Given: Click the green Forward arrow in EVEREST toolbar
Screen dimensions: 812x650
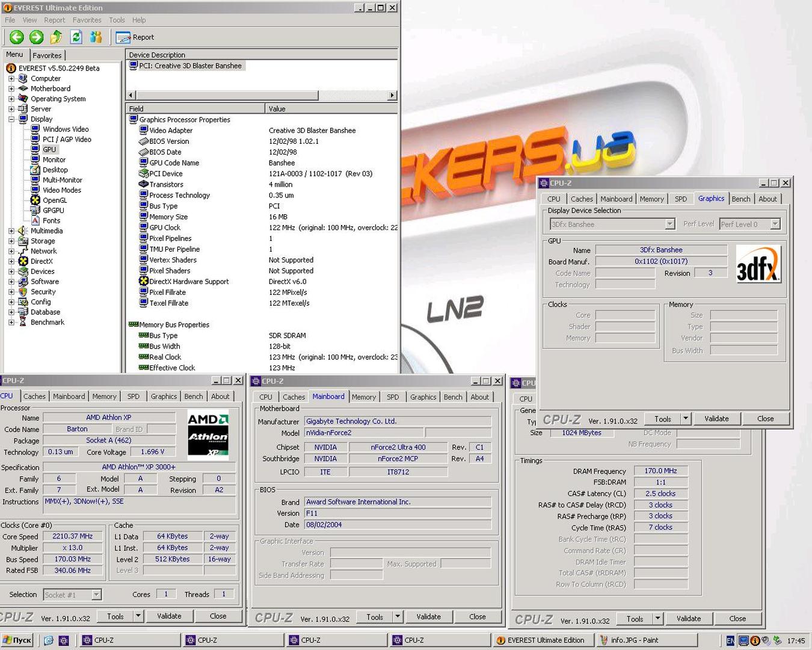Looking at the screenshot, I should (x=37, y=37).
